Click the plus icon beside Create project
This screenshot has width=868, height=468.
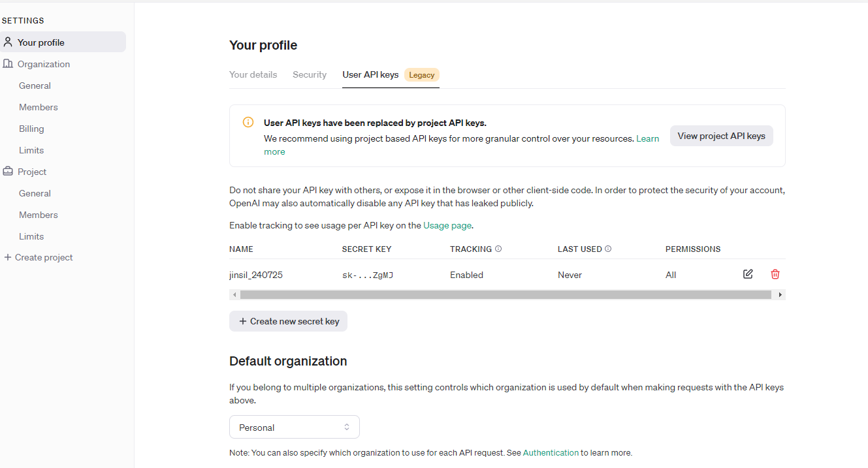8,257
